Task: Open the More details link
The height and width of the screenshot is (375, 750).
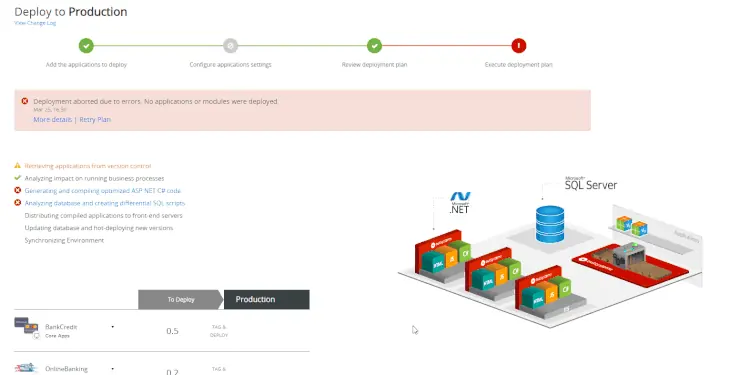Action: [53, 120]
